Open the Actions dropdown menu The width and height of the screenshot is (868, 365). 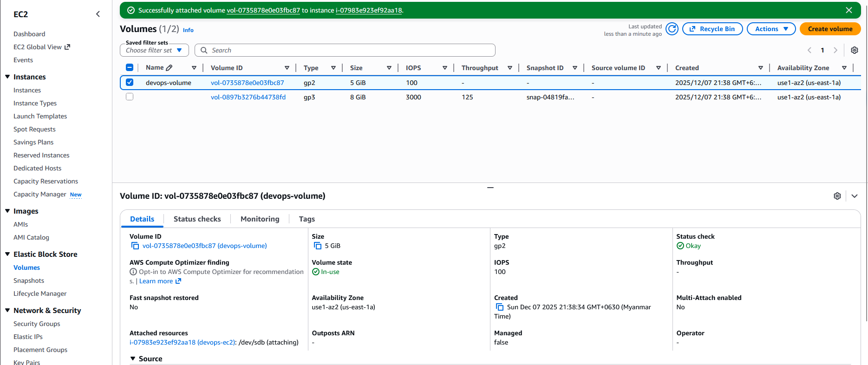pyautogui.click(x=771, y=29)
